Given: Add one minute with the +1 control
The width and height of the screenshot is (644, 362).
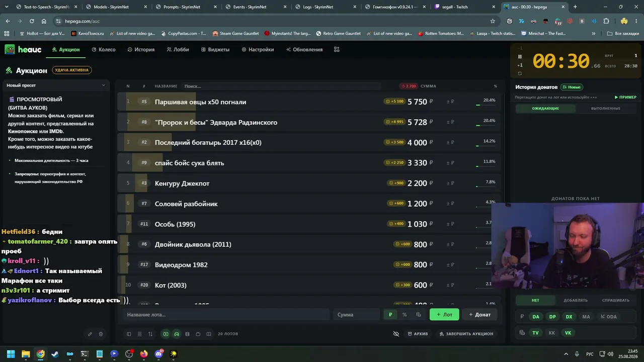Looking at the screenshot, I should click(x=520, y=65).
